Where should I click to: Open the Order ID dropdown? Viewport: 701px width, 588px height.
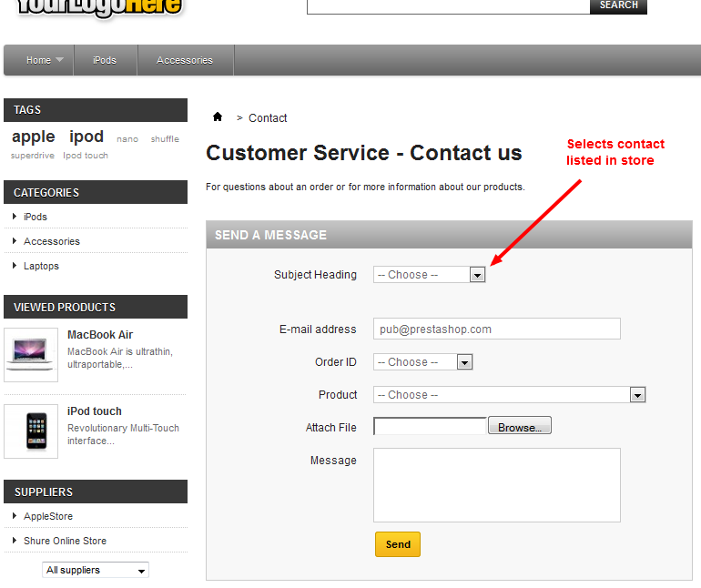[464, 362]
